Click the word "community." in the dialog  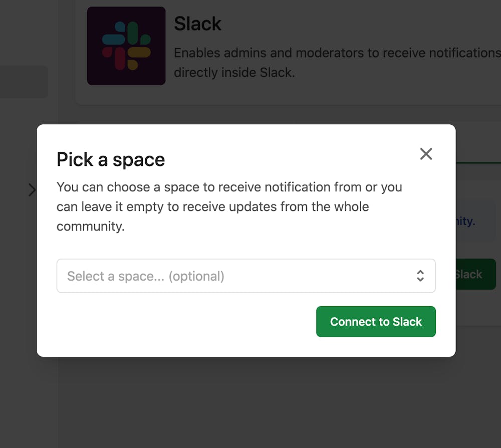click(x=90, y=226)
